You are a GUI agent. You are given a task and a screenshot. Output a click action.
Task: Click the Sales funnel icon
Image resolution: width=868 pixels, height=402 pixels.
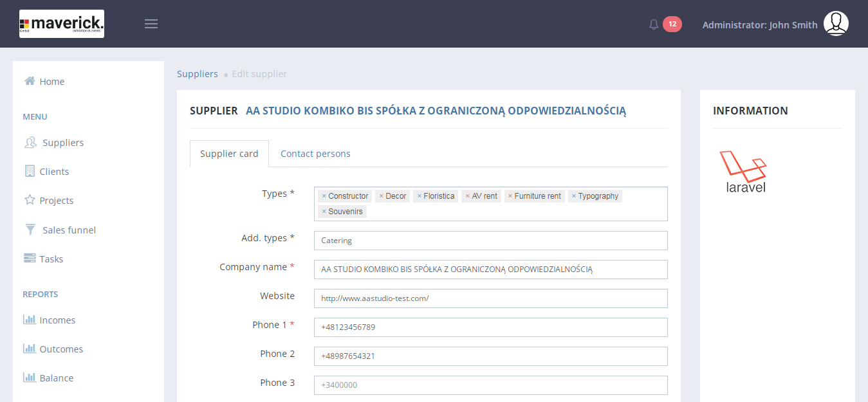click(x=30, y=230)
